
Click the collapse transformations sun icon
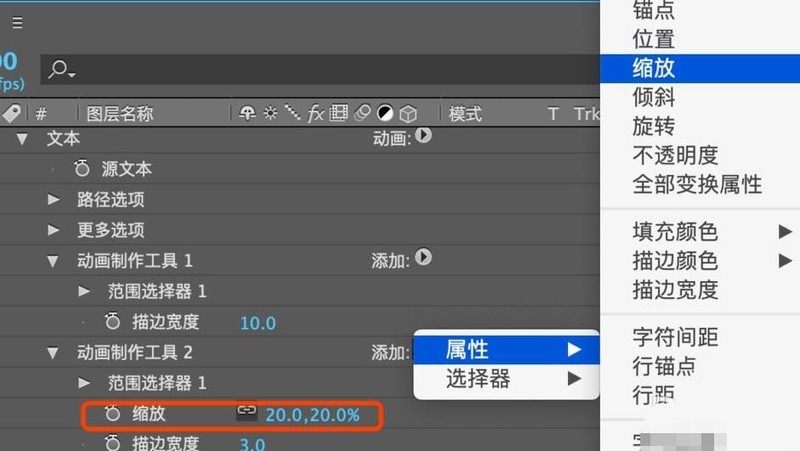click(270, 113)
